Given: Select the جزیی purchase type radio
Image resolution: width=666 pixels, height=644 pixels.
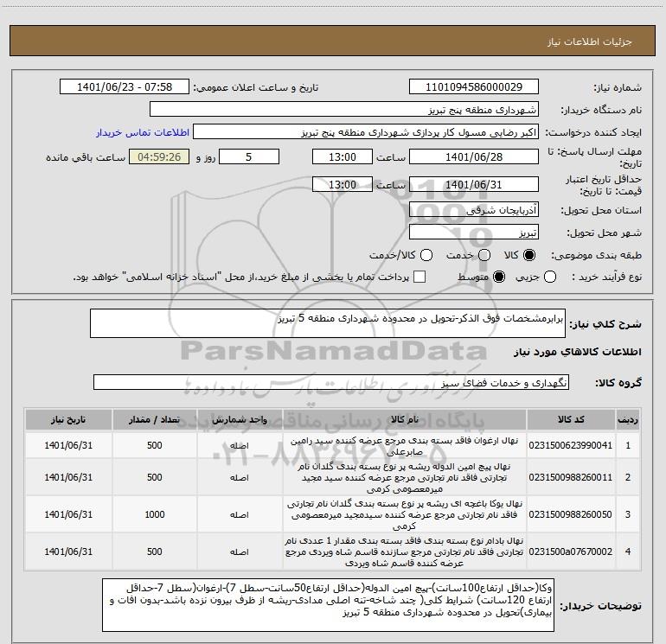Looking at the screenshot, I should pos(549,277).
